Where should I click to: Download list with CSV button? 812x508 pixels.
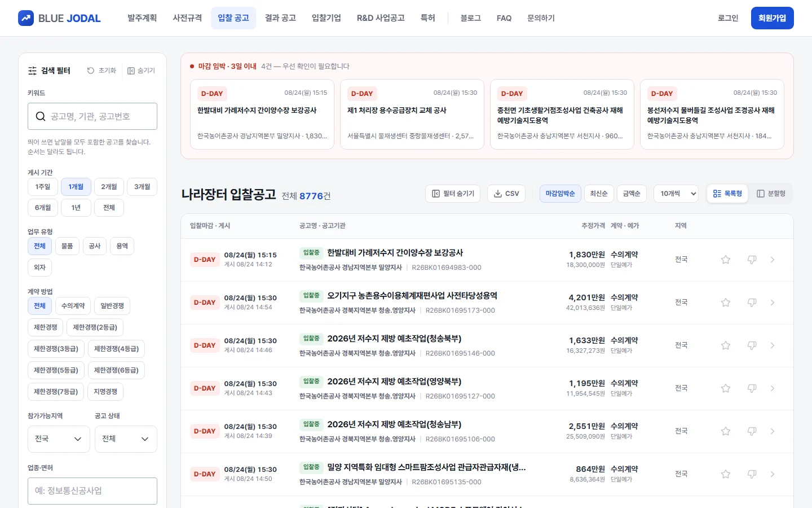pyautogui.click(x=506, y=194)
